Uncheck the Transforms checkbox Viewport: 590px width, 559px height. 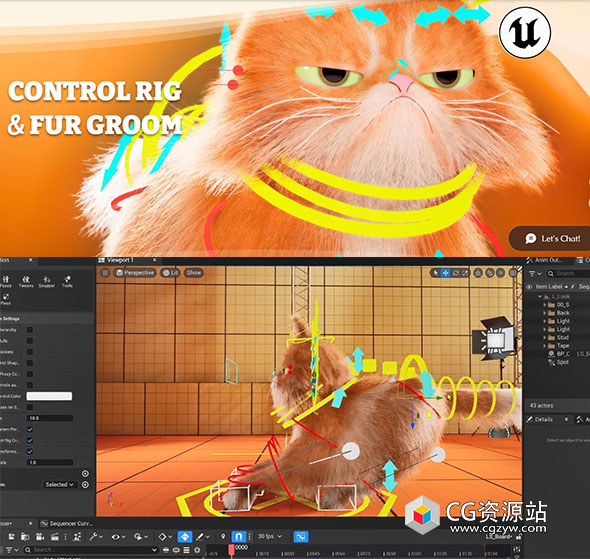tap(30, 451)
